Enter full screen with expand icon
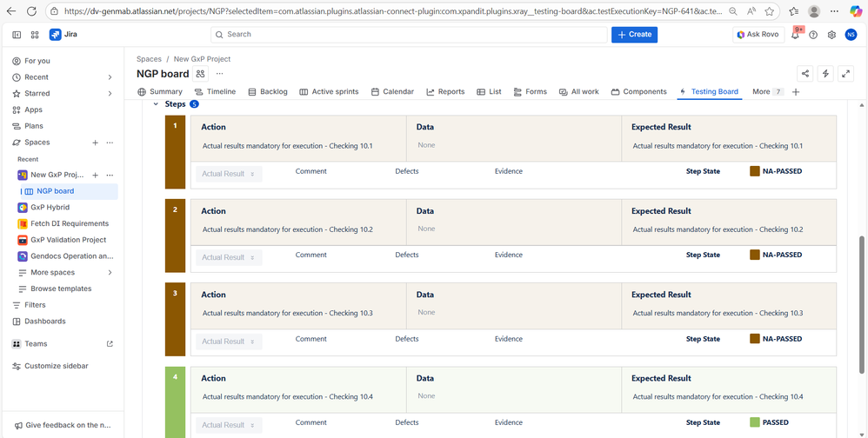This screenshot has width=868, height=438. tap(845, 74)
